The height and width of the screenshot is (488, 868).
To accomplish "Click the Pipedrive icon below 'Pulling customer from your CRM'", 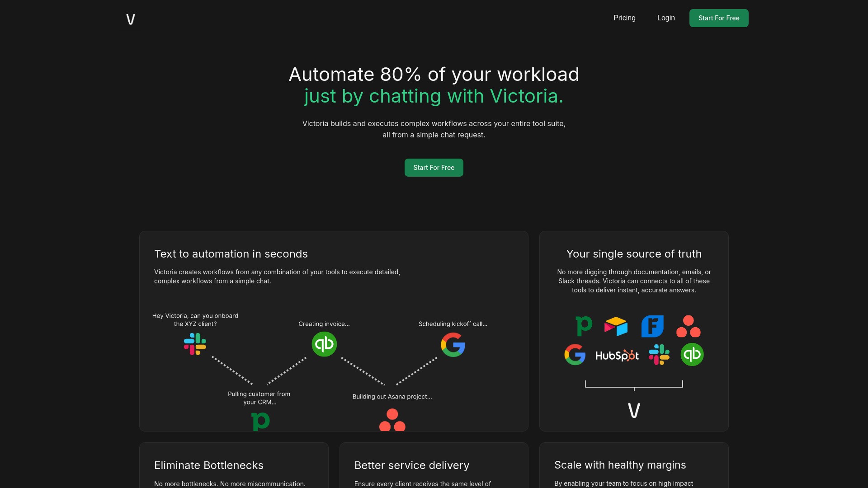I will 259,421.
